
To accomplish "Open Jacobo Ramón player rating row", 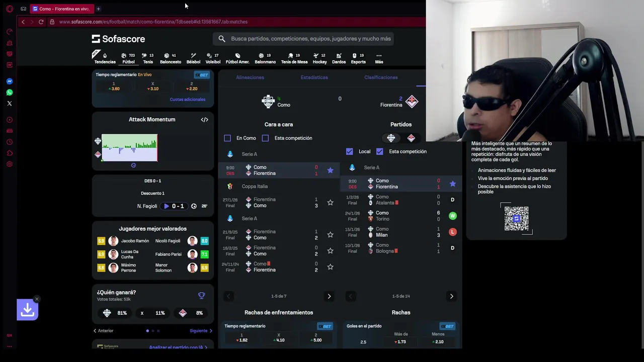I will coord(124,241).
